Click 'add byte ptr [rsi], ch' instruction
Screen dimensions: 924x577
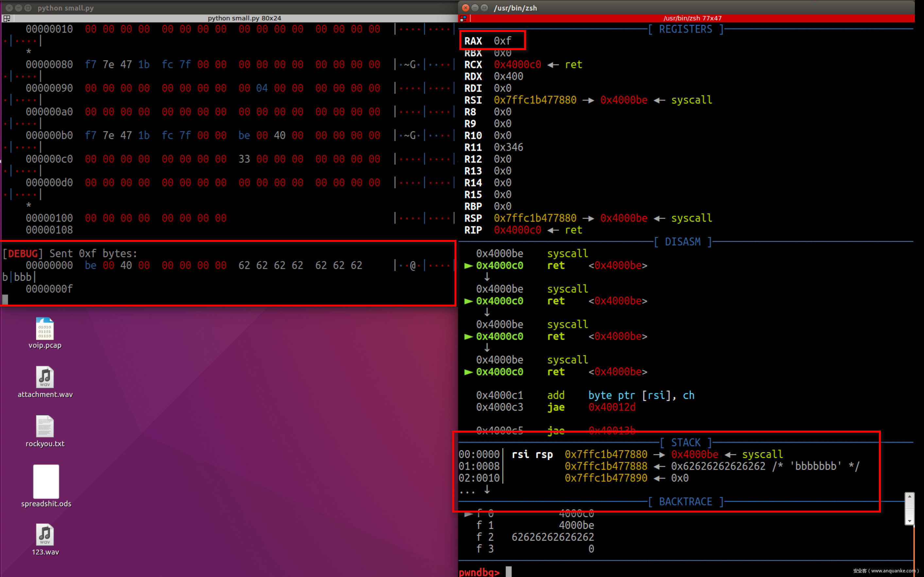(x=585, y=395)
